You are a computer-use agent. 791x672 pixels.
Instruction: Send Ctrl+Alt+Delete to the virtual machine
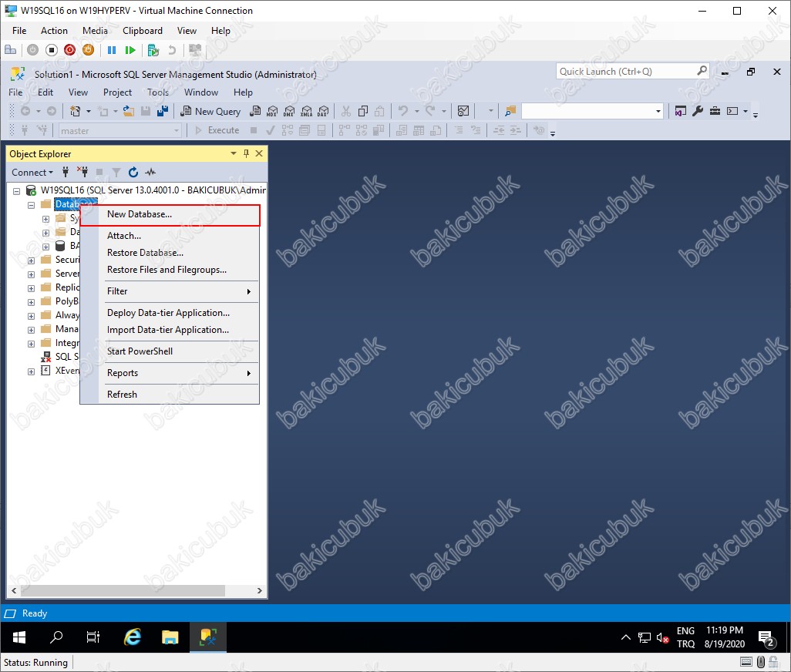pyautogui.click(x=11, y=50)
